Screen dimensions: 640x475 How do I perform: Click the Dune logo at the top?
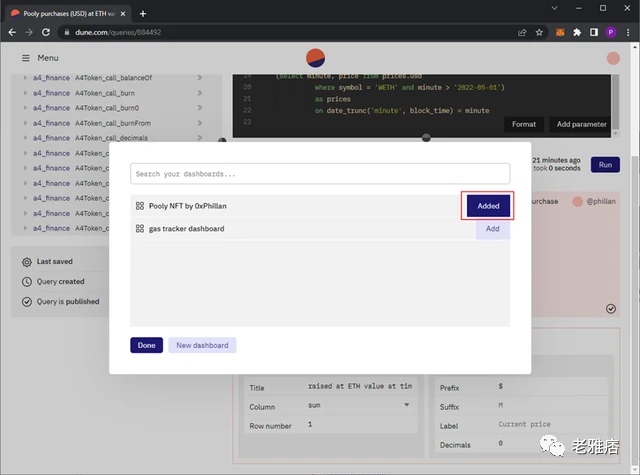pos(315,57)
